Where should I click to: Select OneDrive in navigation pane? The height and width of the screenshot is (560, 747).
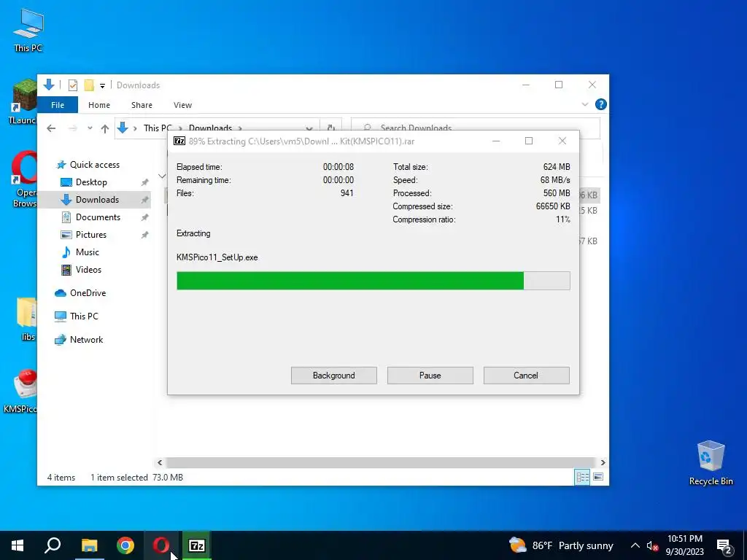[88, 293]
